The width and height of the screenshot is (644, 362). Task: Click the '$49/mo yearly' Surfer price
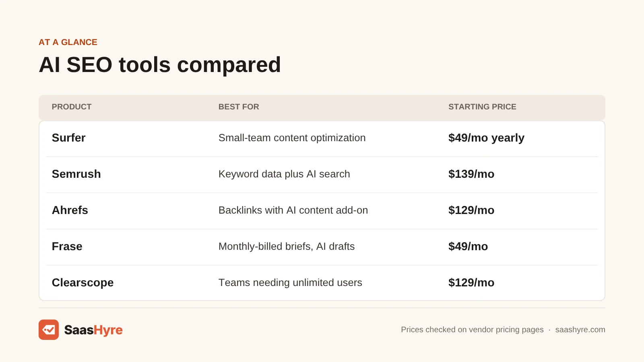[x=486, y=138]
